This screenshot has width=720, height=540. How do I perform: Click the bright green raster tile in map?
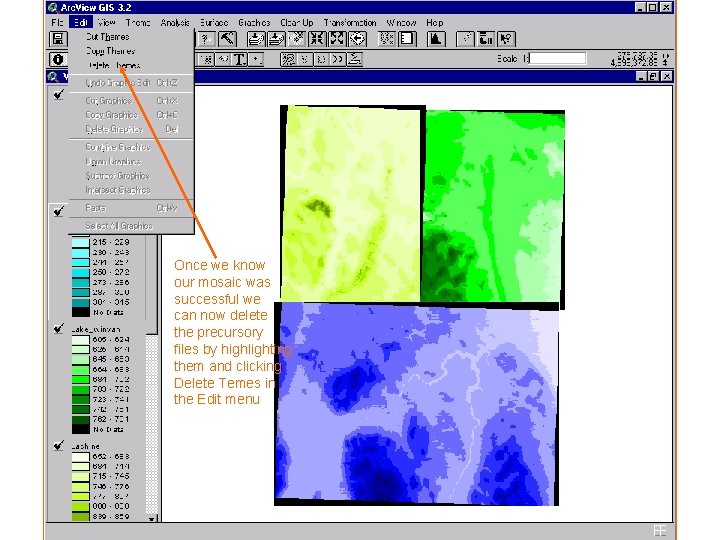click(x=494, y=207)
